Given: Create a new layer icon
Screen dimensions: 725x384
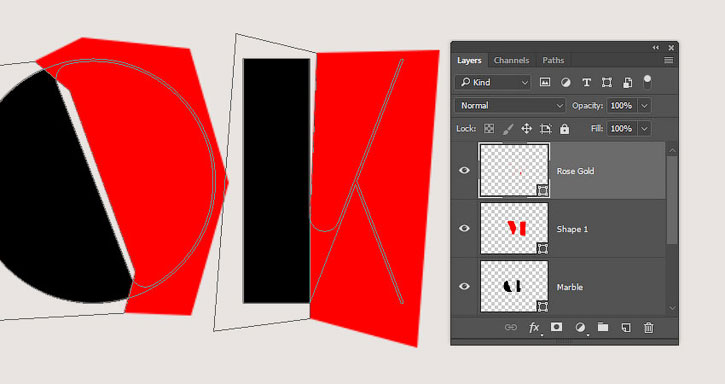Looking at the screenshot, I should point(626,328).
